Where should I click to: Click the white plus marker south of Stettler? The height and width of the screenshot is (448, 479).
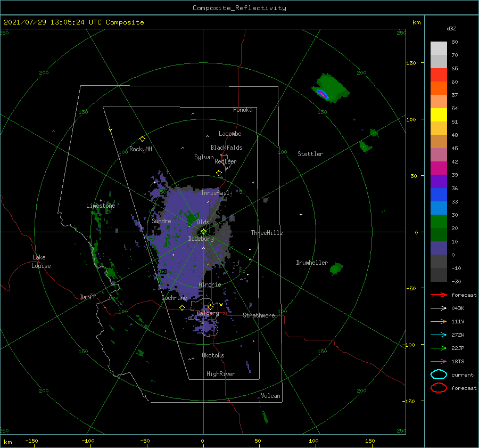(x=301, y=214)
